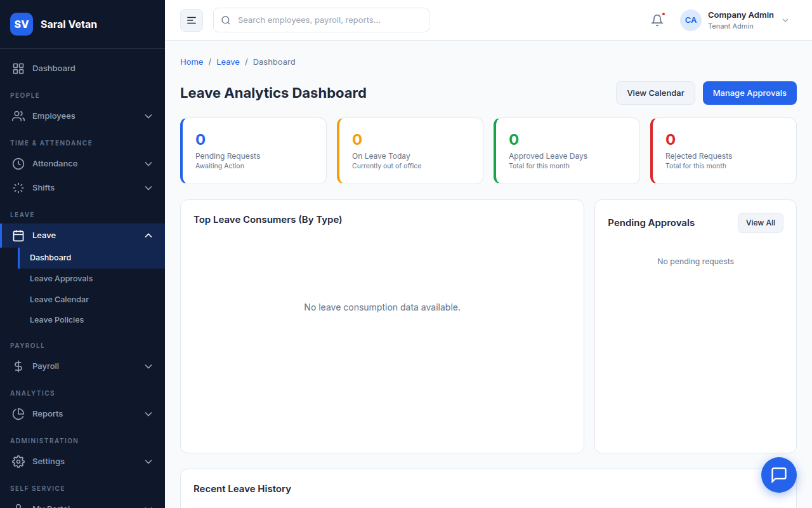812x508 pixels.
Task: Click the Saral Vetan brand name
Action: pos(69,24)
